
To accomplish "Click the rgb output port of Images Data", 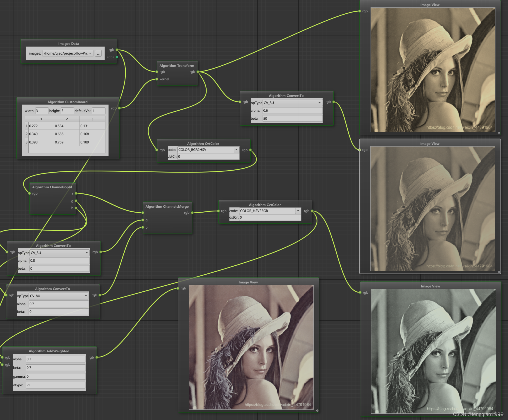I will (117, 50).
